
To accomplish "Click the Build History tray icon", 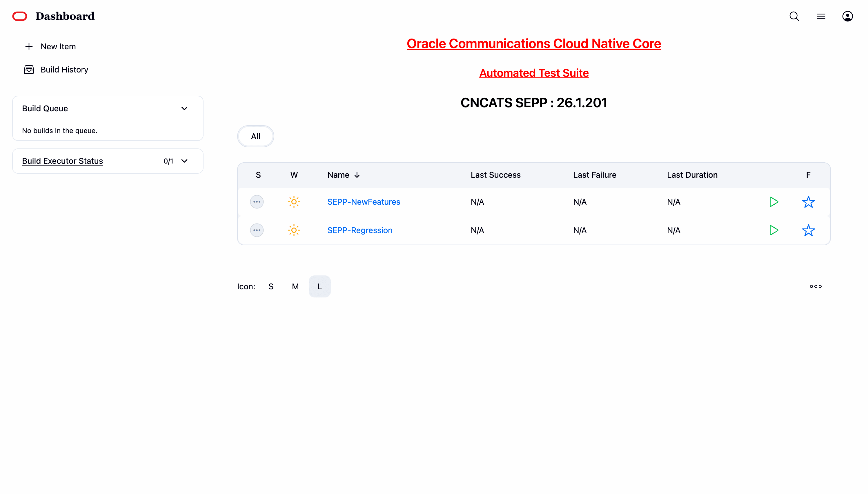I will coord(29,70).
